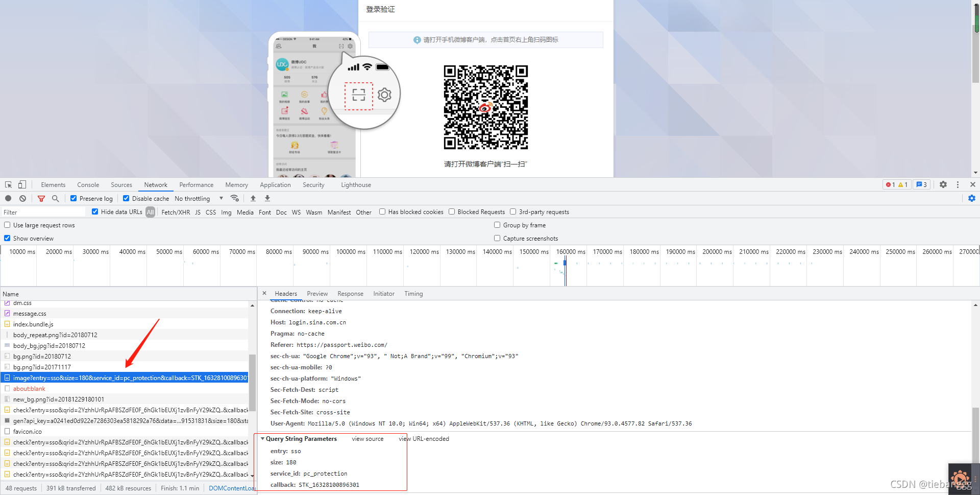Open the blue network settings gear
The height and width of the screenshot is (495, 980).
click(972, 198)
